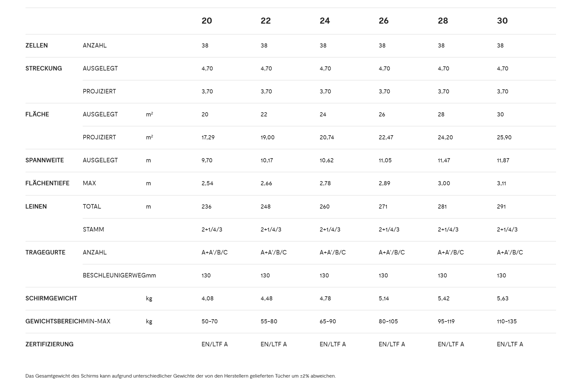
Task: Click the 5,63 glider weight value
Action: [x=503, y=298]
